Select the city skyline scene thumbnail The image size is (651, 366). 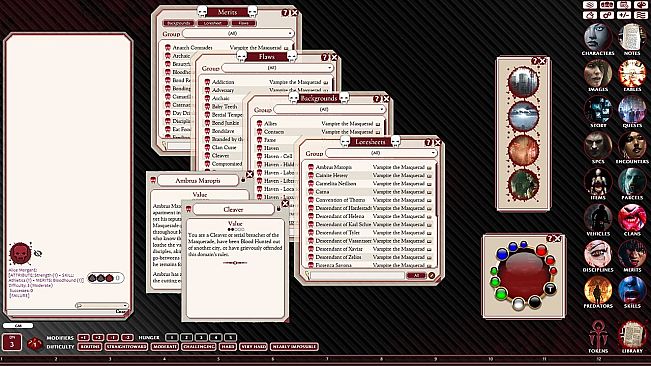point(523,81)
